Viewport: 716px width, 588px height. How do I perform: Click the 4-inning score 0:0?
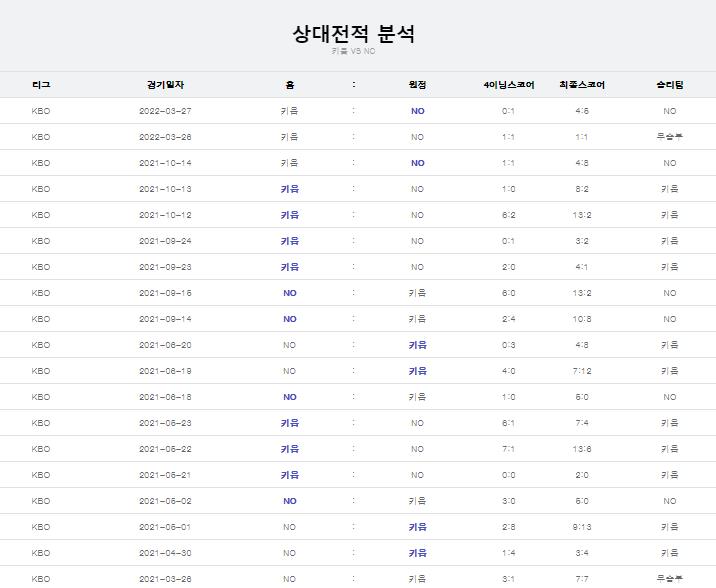click(509, 475)
